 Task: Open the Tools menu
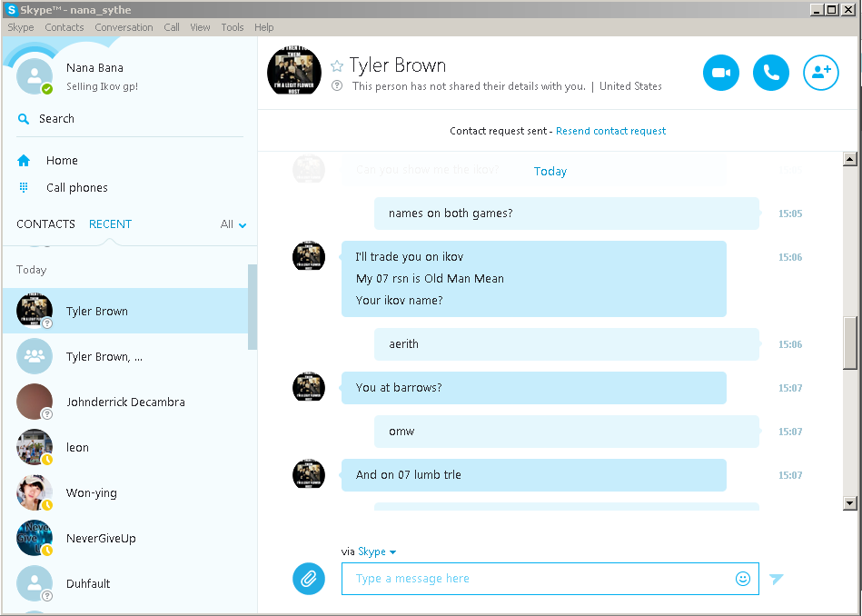[x=233, y=27]
